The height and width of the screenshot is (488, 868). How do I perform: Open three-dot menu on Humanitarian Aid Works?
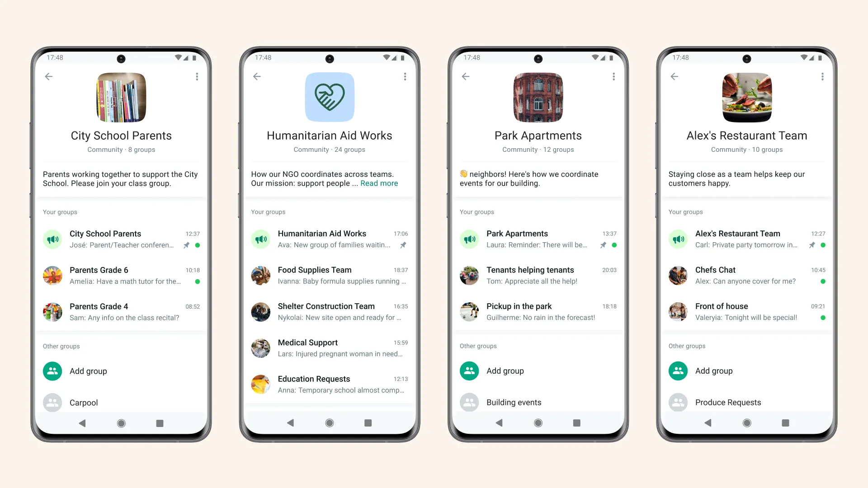405,76
